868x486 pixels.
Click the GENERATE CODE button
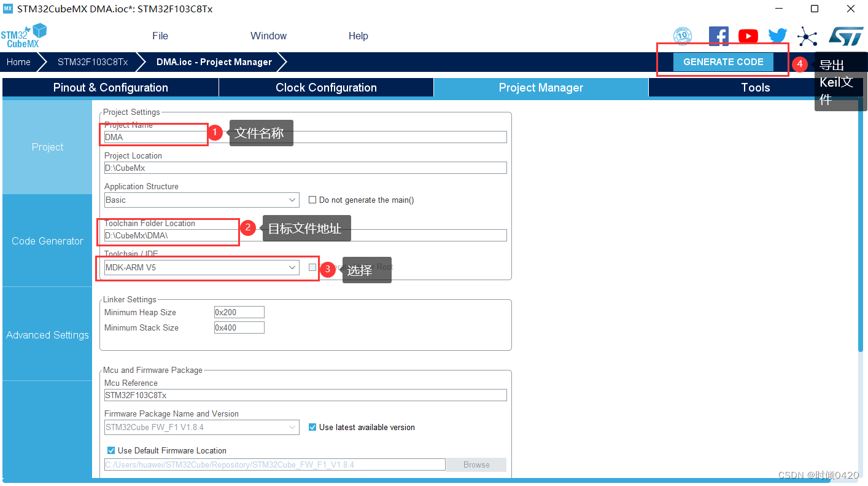[x=723, y=62]
